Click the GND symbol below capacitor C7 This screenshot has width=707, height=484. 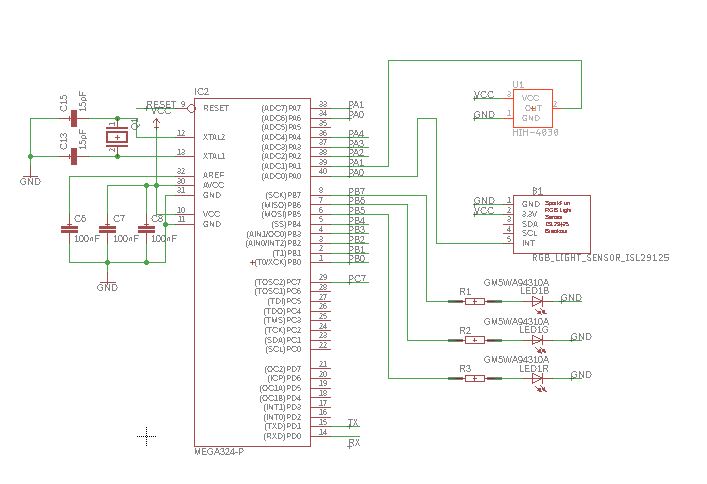pyautogui.click(x=107, y=285)
